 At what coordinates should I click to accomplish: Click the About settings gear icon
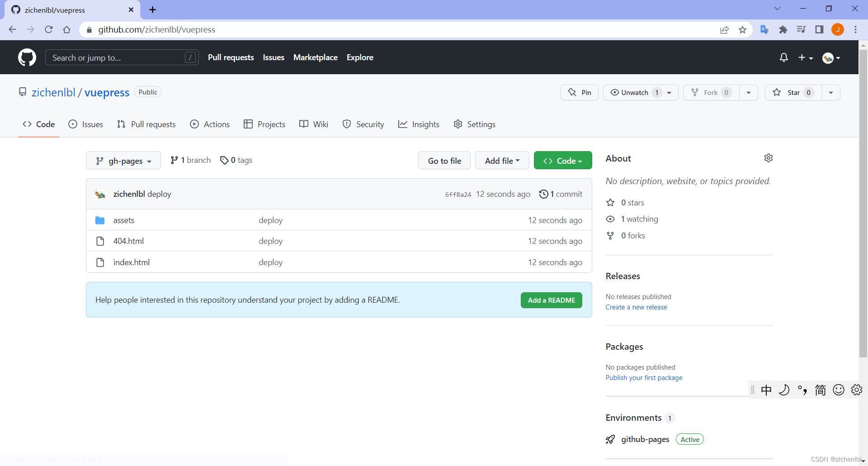(769, 158)
